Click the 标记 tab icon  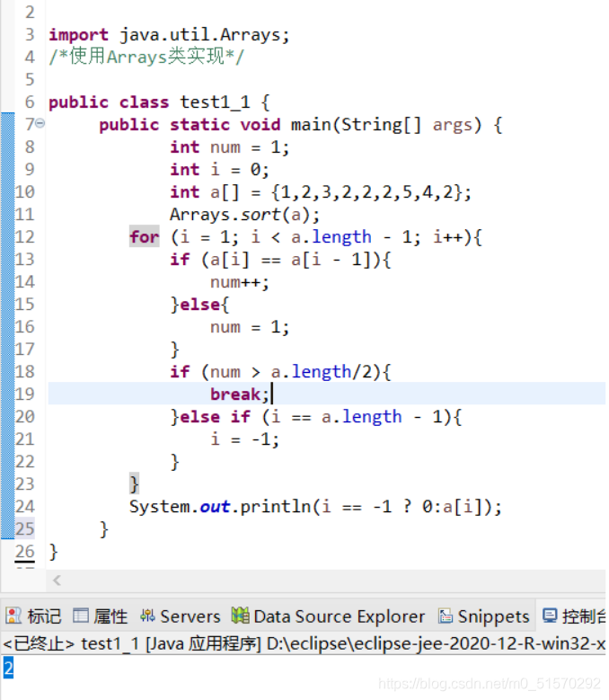pos(13,616)
